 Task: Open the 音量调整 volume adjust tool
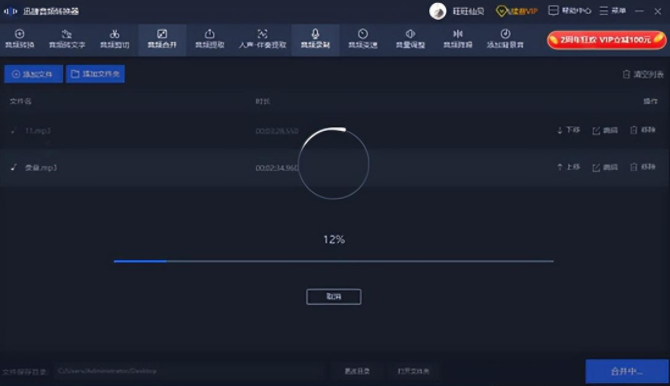point(410,39)
